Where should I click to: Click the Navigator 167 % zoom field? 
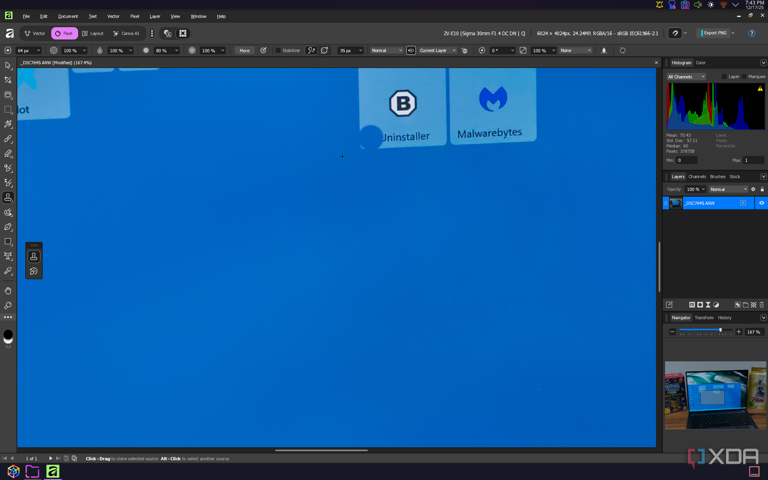click(754, 332)
